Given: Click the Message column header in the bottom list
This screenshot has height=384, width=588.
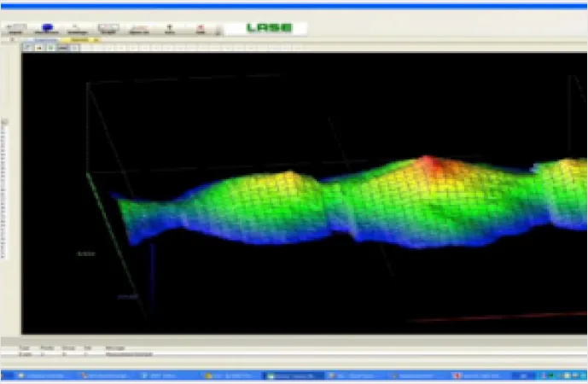Looking at the screenshot, I should 114,348.
